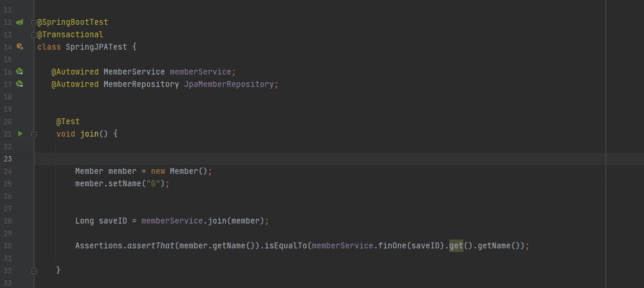Viewport: 644px width, 288px height.
Task: Click the JpaMemberRepository field name
Action: pyautogui.click(x=228, y=84)
